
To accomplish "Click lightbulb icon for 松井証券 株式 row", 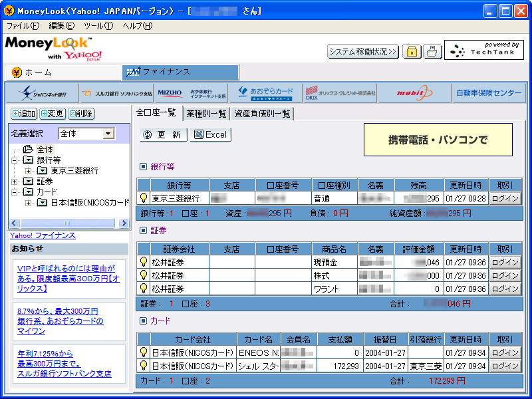I will coord(144,275).
